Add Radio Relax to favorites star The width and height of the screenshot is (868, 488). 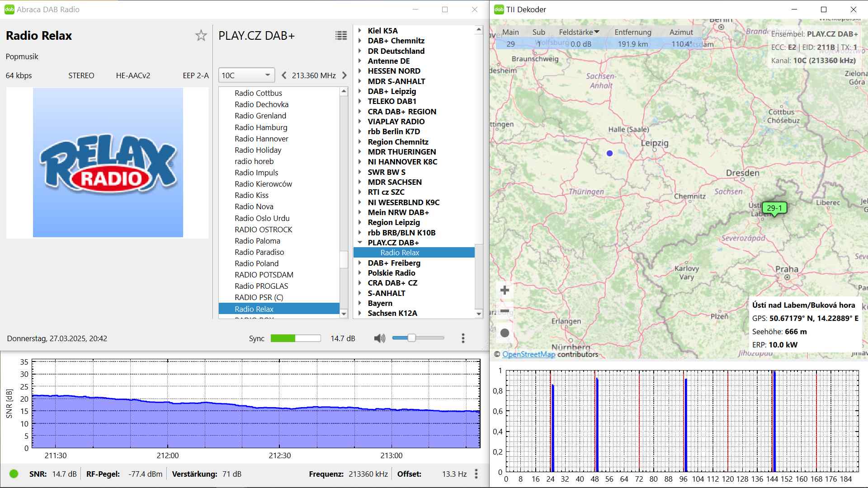click(201, 36)
